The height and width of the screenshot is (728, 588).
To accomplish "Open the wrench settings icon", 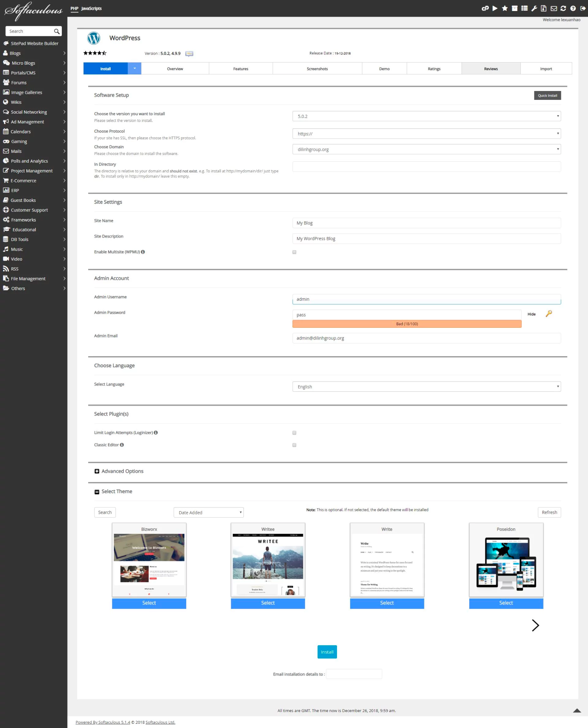I will point(534,8).
